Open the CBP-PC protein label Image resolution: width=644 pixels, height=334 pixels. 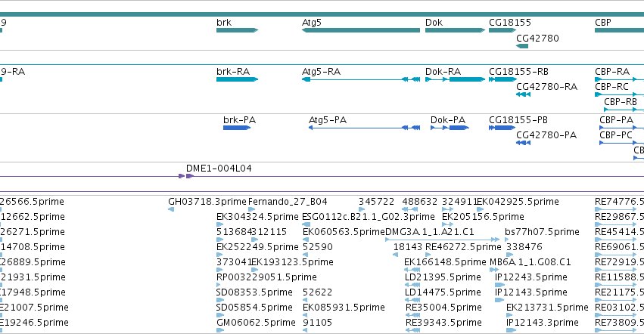(616, 135)
